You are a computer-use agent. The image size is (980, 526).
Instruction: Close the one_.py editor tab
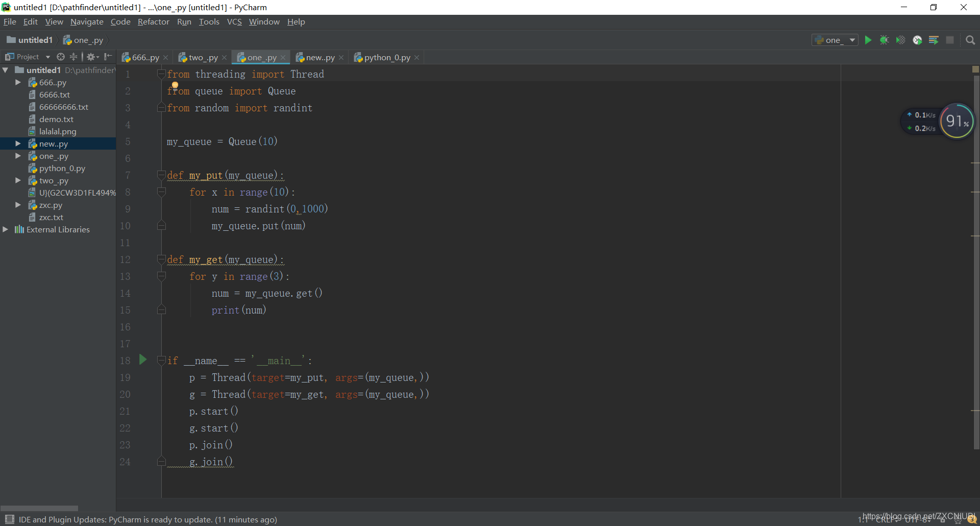(283, 58)
